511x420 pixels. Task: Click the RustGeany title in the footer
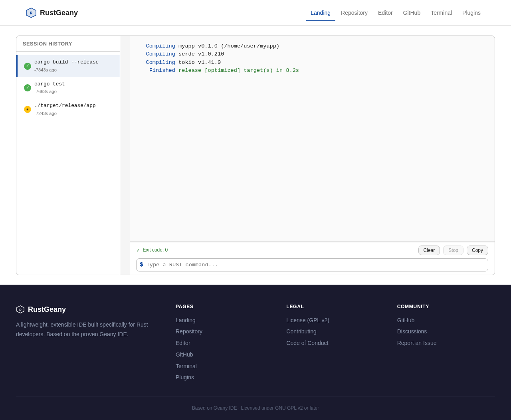[x=47, y=309]
